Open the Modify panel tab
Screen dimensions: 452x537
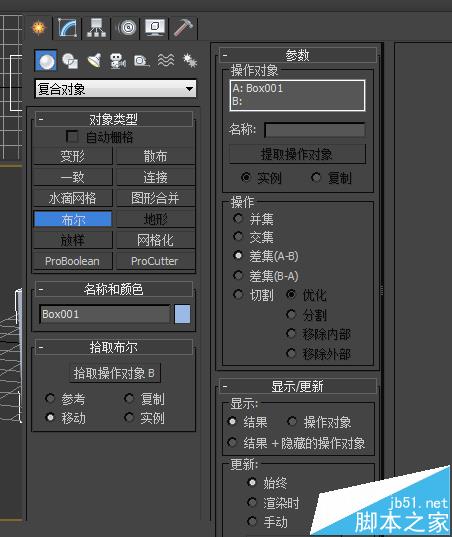point(67,28)
